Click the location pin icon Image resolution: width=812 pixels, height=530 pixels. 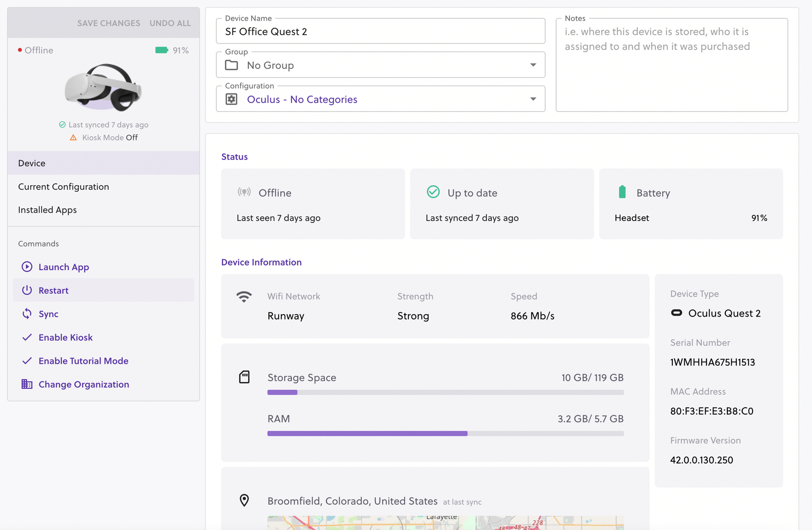244,500
